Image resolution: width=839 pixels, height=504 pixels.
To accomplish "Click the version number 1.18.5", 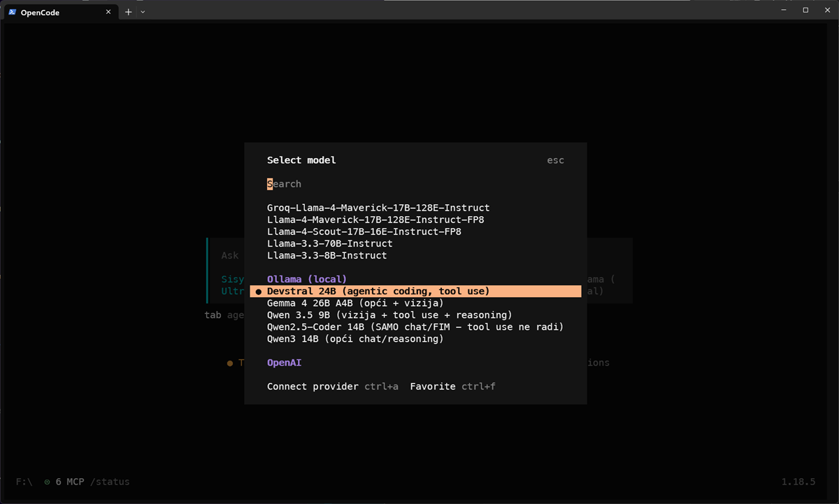I will point(798,482).
